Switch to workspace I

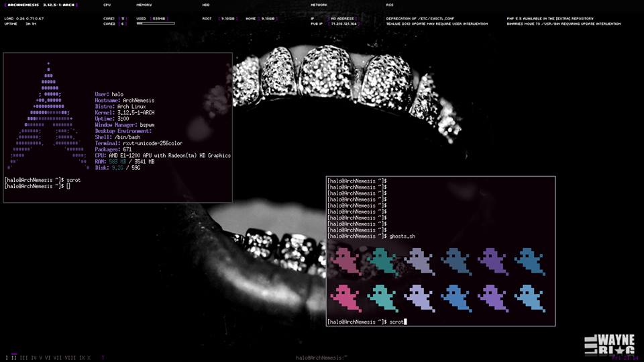(7, 358)
